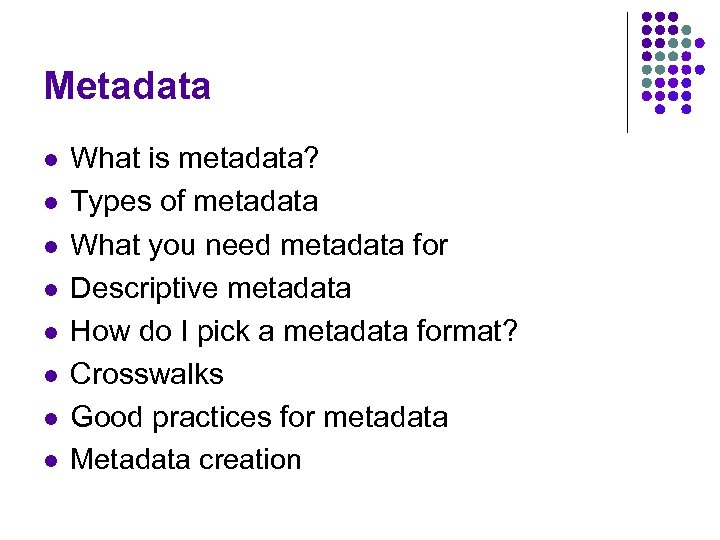Click the bullet before "How do I pick a metadata format?"
Image resolution: width=720 pixels, height=540 pixels.
coord(51,332)
